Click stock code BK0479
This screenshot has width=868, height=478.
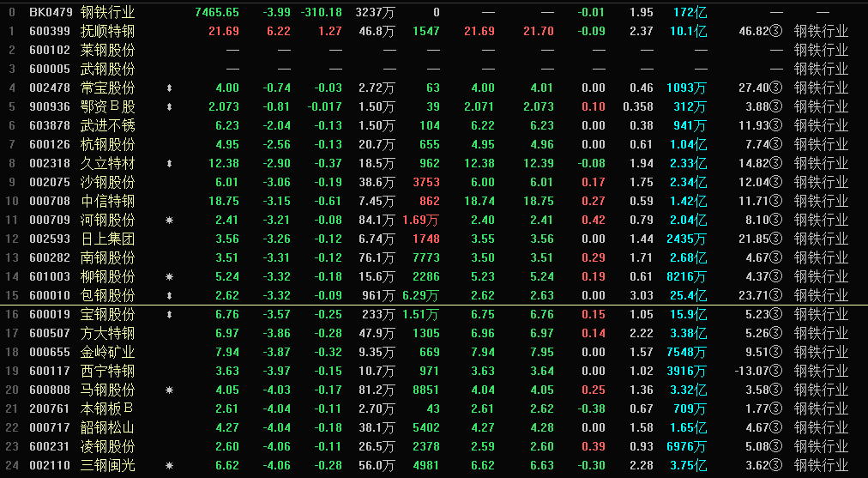pos(51,12)
